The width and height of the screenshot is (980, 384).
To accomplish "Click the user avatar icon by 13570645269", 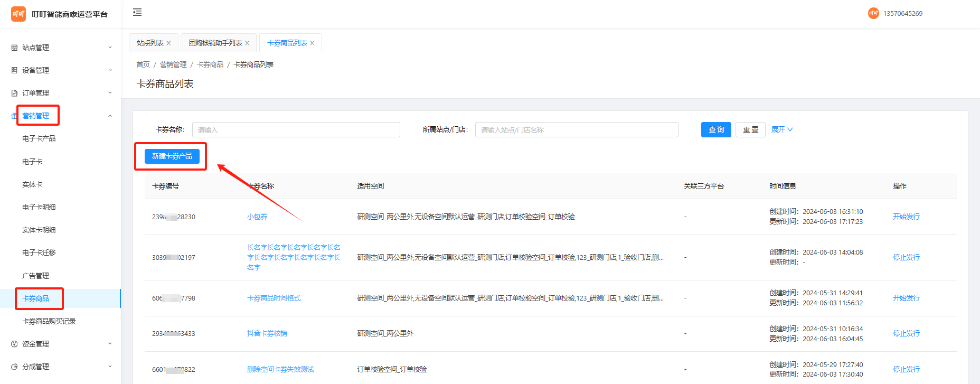I will (x=873, y=13).
